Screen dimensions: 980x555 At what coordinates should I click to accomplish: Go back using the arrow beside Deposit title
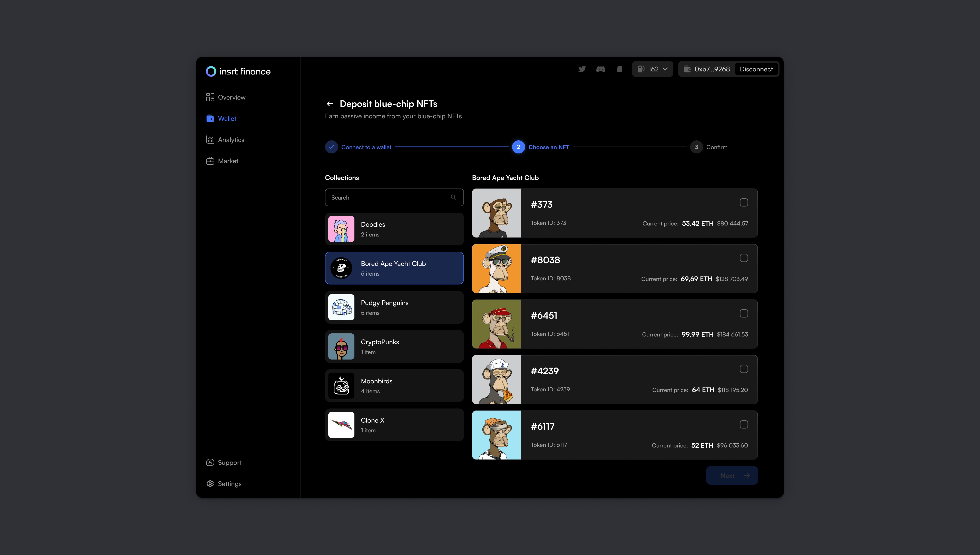[x=330, y=104]
